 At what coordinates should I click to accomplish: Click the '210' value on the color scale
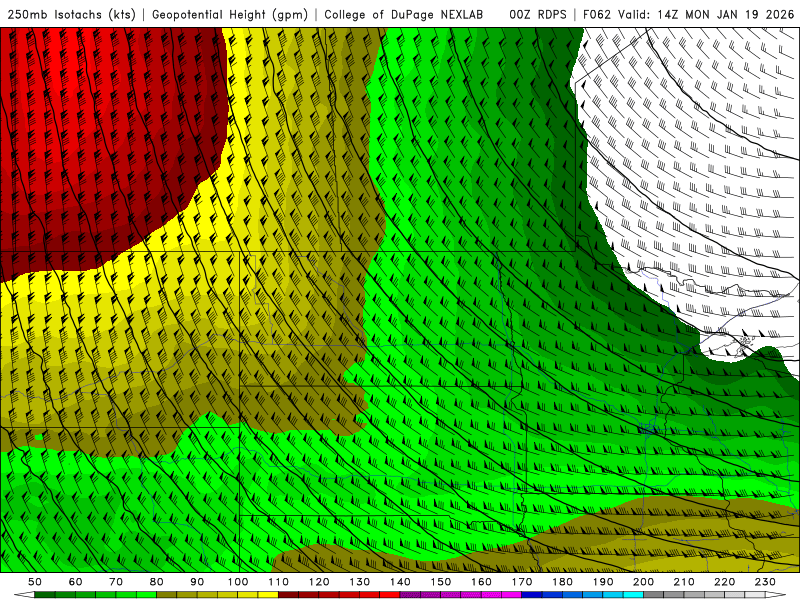point(684,582)
